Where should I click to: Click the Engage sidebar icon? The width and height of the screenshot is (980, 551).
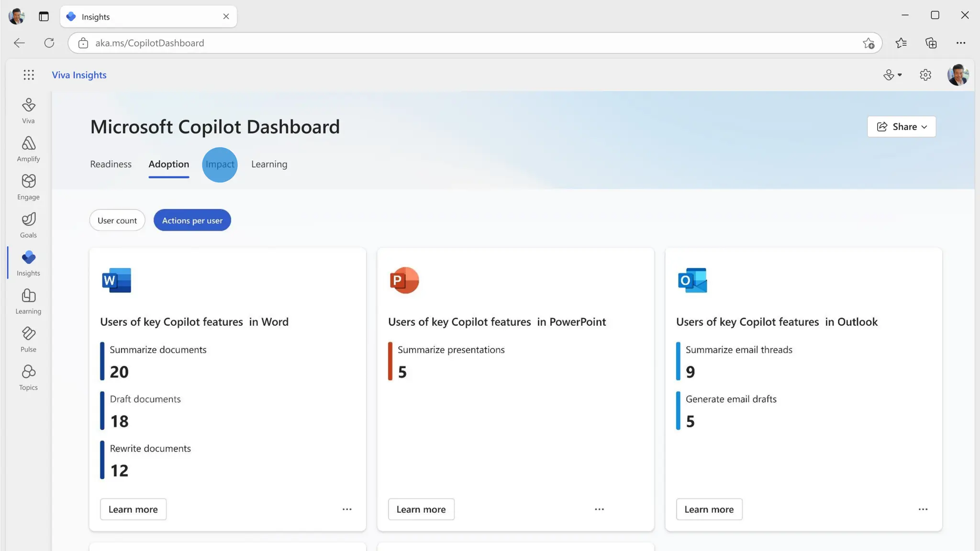28,187
